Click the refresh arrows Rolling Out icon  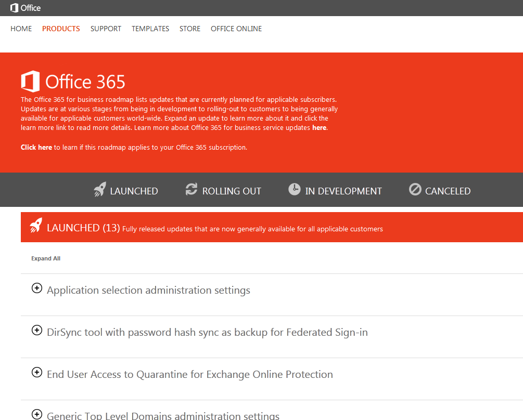point(192,189)
